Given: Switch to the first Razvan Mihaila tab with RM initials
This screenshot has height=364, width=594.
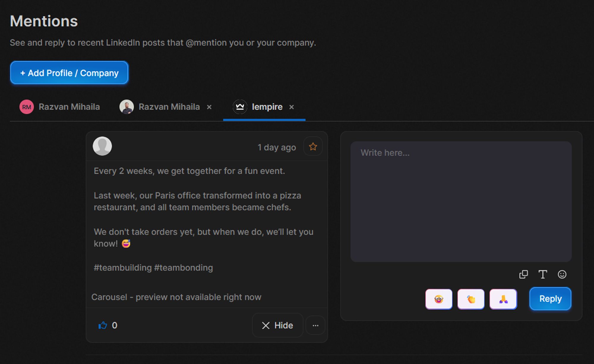Looking at the screenshot, I should tap(60, 107).
